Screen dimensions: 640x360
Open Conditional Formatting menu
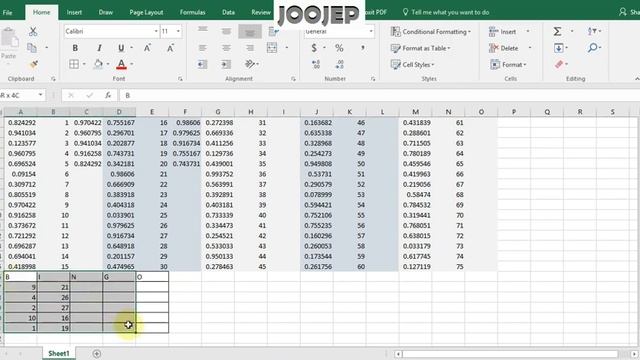click(431, 31)
